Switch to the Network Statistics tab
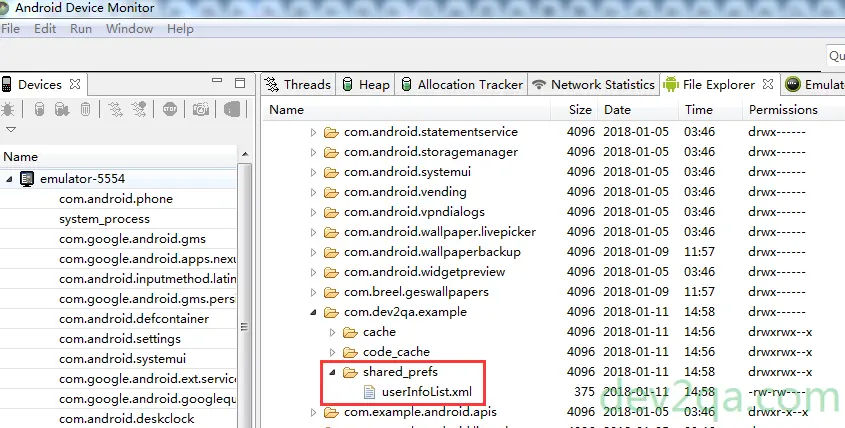 (593, 85)
